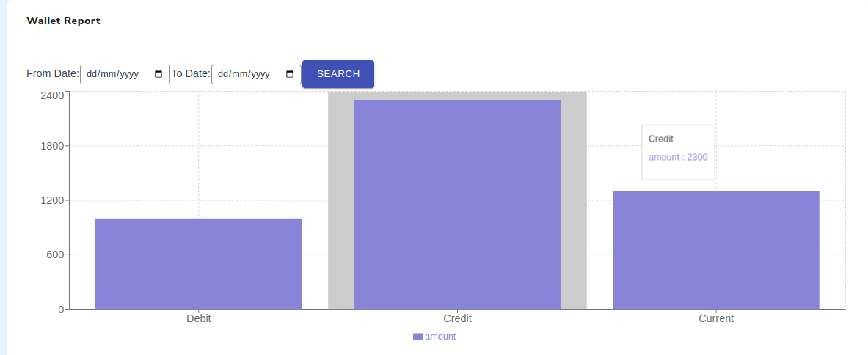This screenshot has height=355, width=868.
Task: Click the 600 y-axis tick label
Action: 55,255
